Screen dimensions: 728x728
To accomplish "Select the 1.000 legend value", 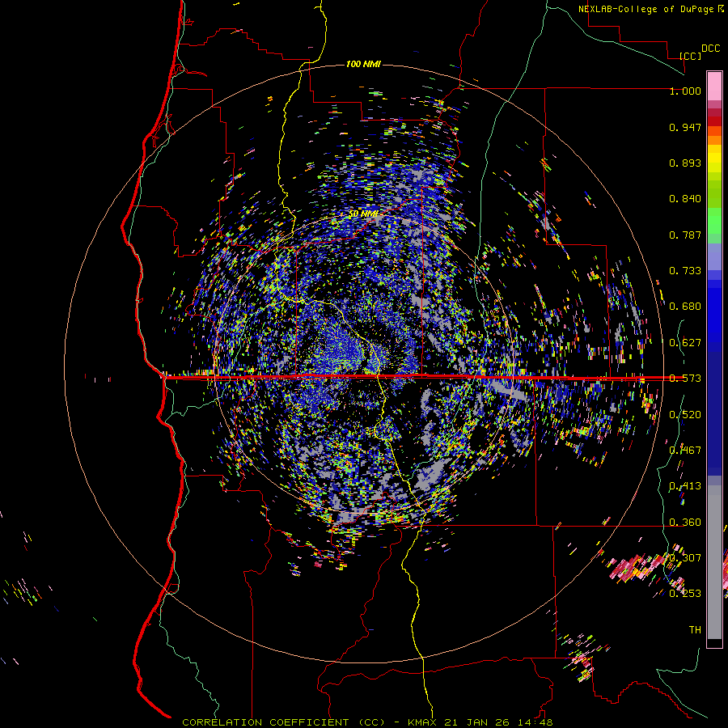I will click(685, 91).
